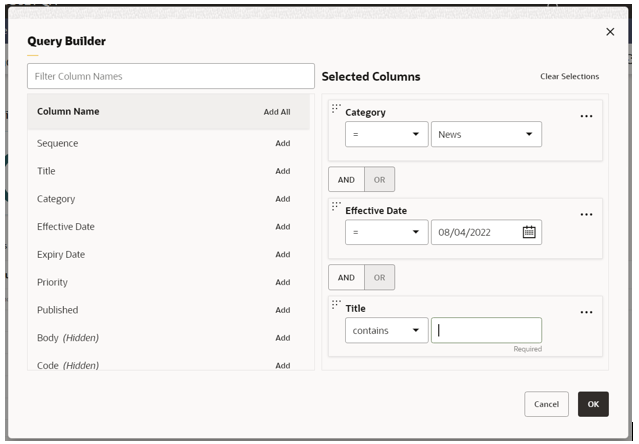The width and height of the screenshot is (639, 444).
Task: Grab the Effective Date card drag handle
Action: (336, 207)
